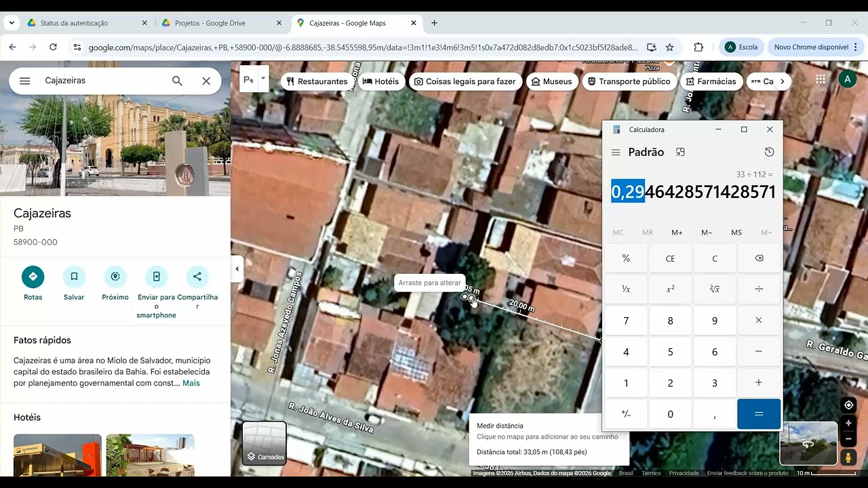868x488 pixels.
Task: Click the divide key
Action: pos(759,289)
